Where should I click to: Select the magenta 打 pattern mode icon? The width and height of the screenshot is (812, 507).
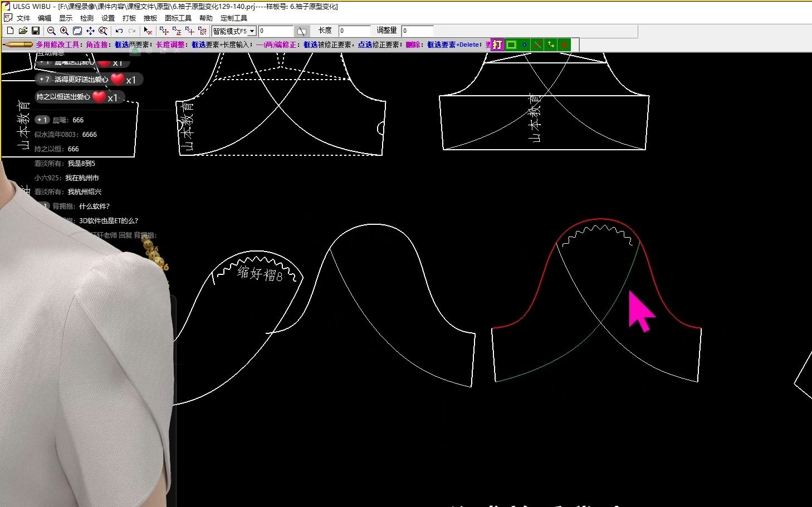497,45
